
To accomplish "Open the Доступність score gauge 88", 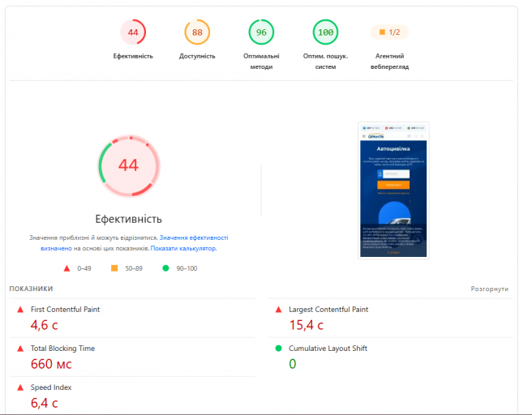I will pyautogui.click(x=197, y=32).
